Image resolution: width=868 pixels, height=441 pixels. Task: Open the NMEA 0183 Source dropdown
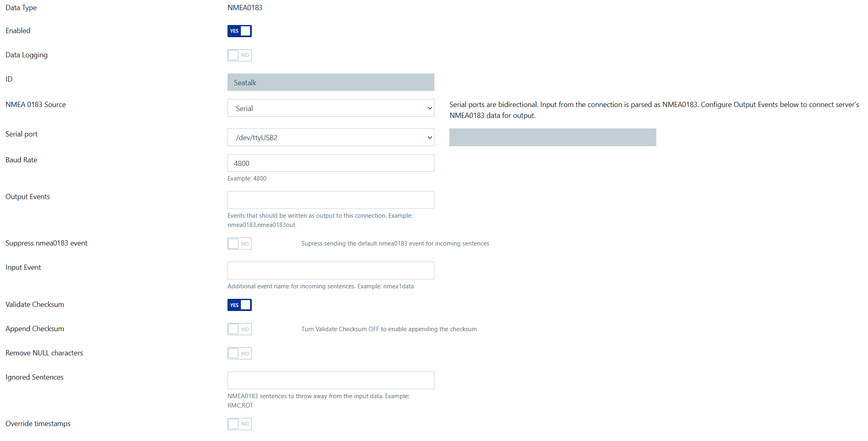pyautogui.click(x=331, y=108)
